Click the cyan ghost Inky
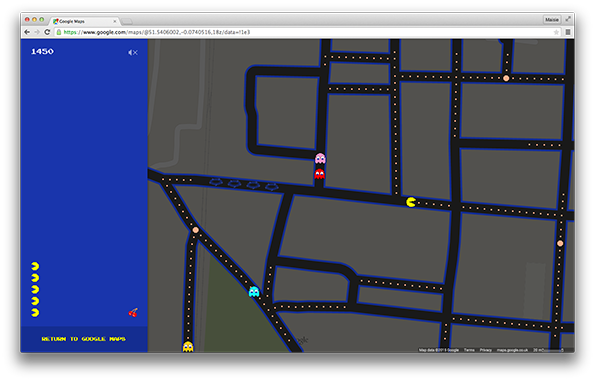595x381 pixels. click(x=254, y=291)
